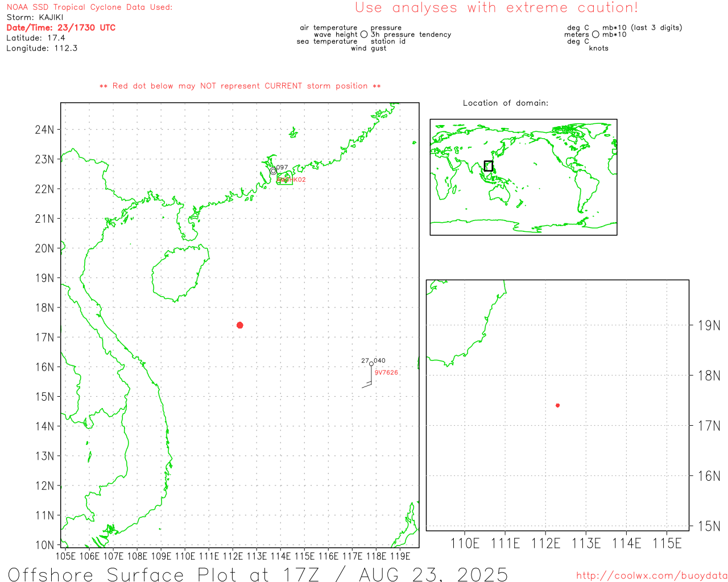Click the 'Date/Time: 23/1730 UTC' red text
This screenshot has height=582, width=728.
[61, 27]
